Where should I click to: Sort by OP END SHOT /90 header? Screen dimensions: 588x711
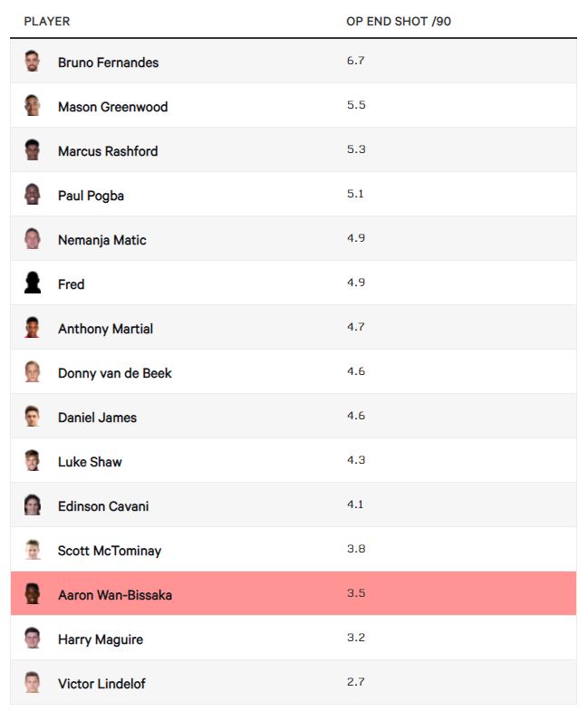point(399,21)
